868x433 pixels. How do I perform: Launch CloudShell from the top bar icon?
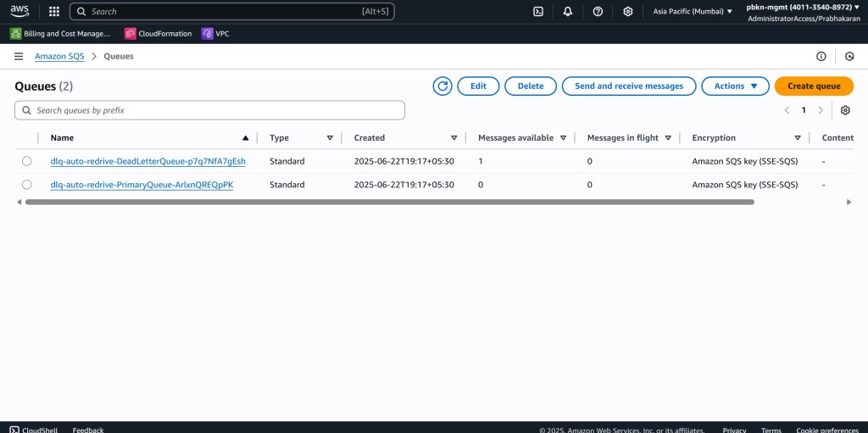point(538,12)
